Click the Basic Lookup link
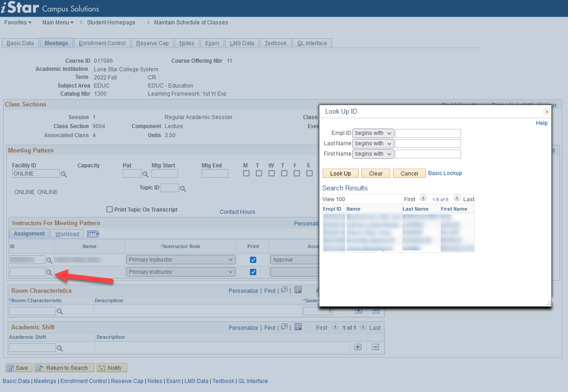The image size is (568, 392). [x=445, y=173]
